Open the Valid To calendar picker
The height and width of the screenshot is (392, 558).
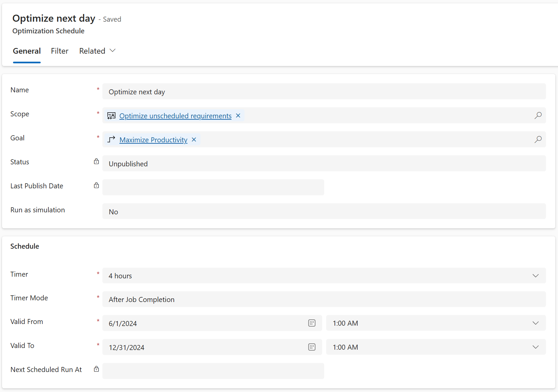pyautogui.click(x=312, y=347)
